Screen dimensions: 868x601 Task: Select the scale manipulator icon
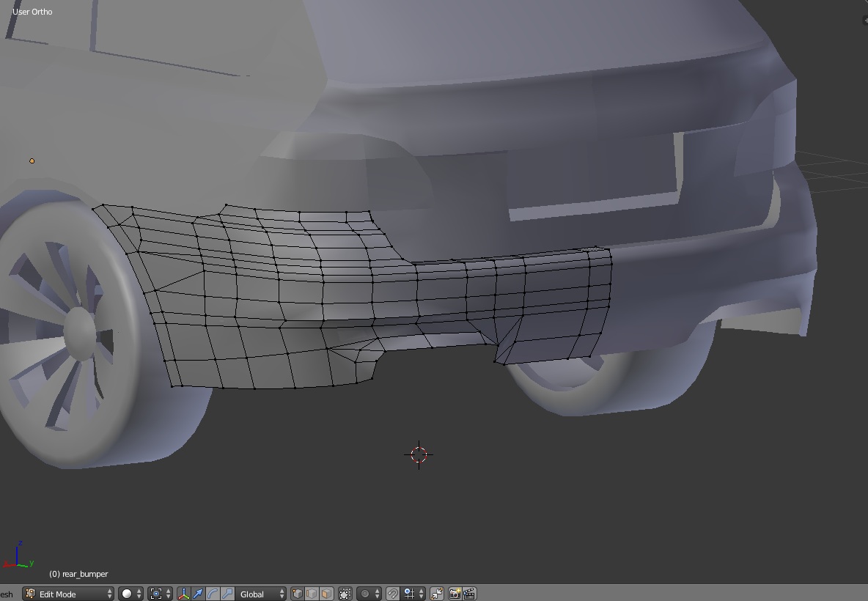[227, 594]
